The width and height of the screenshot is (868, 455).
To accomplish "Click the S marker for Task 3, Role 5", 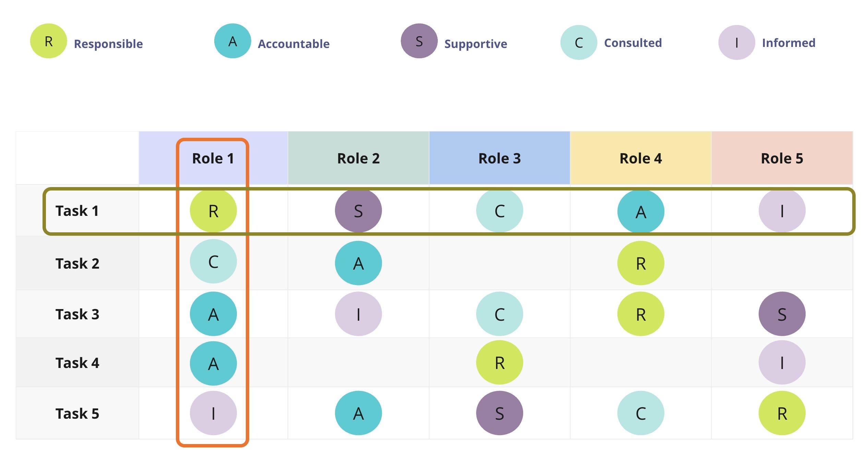I will [x=782, y=314].
